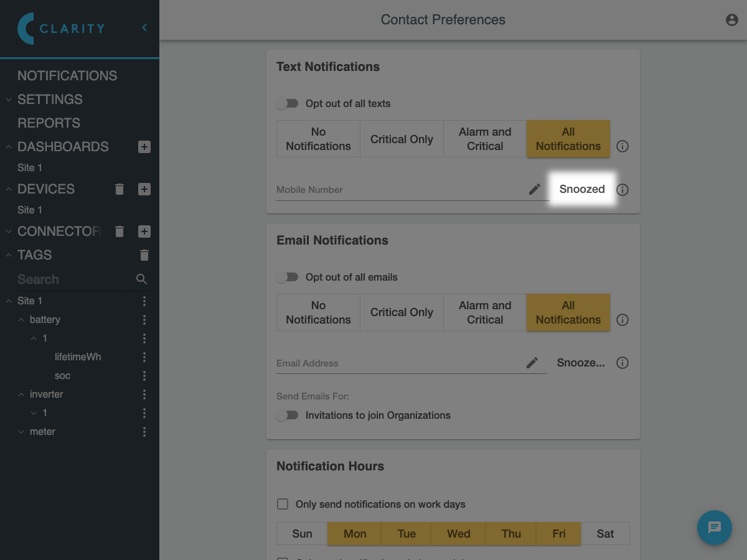747x560 pixels.
Task: Open the user account profile icon
Action: (732, 20)
